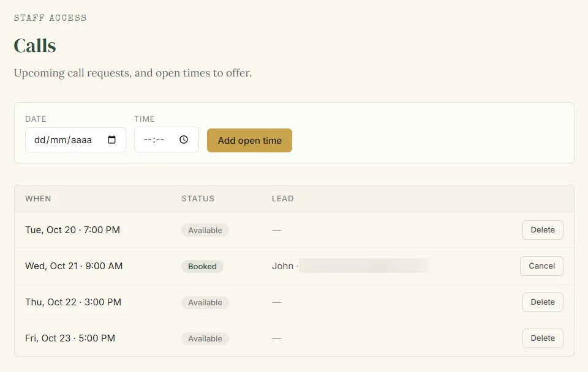This screenshot has width=588, height=372.
Task: Click the WHEN column header
Action: click(38, 199)
